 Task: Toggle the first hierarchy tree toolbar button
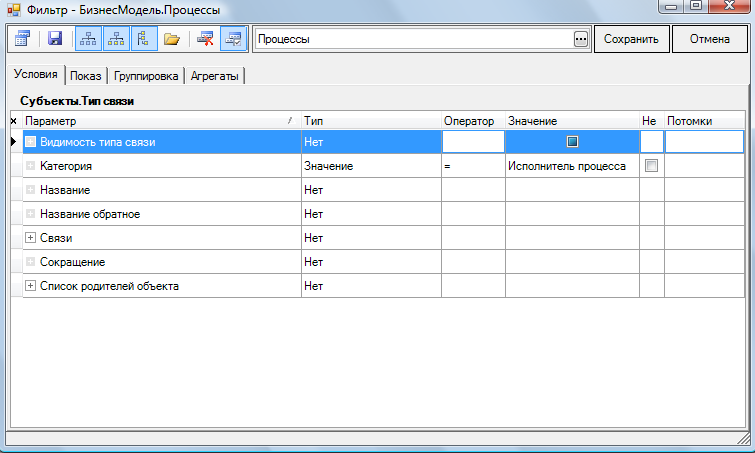[x=87, y=39]
